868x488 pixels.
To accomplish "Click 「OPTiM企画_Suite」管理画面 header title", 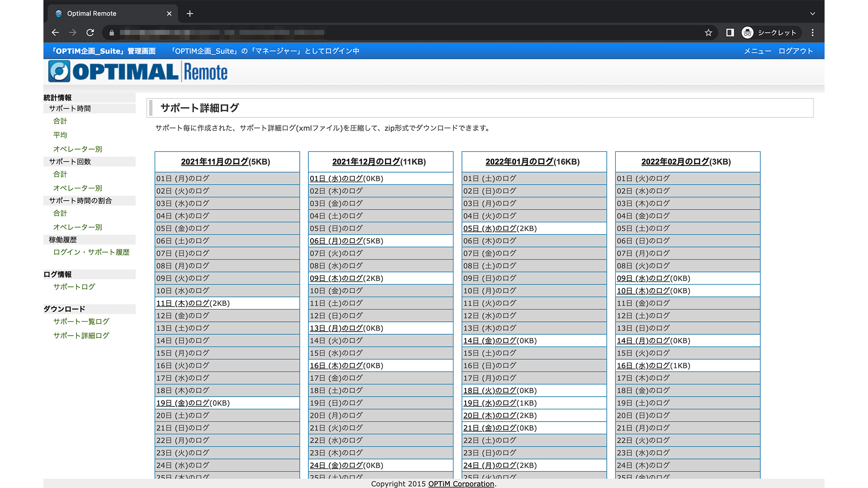I will [x=104, y=51].
